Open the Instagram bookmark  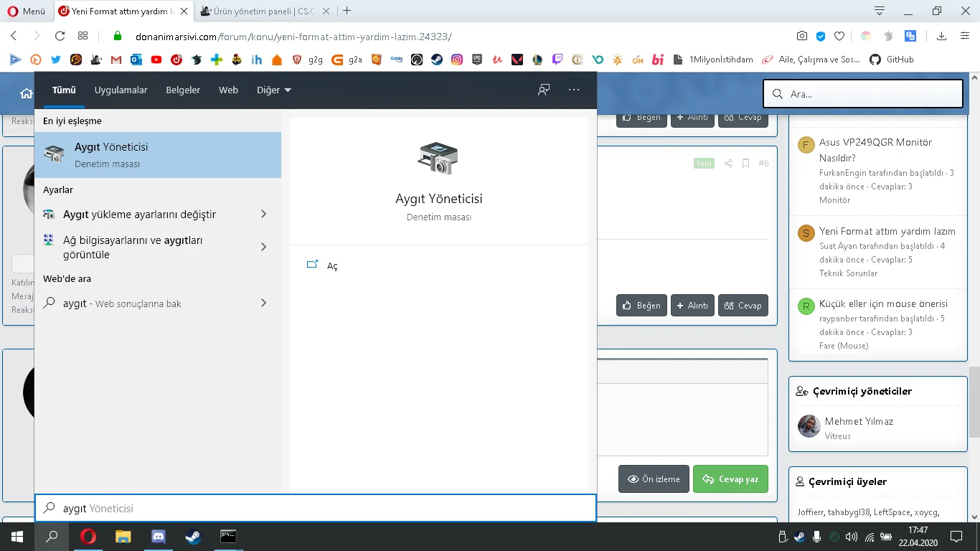point(457,60)
